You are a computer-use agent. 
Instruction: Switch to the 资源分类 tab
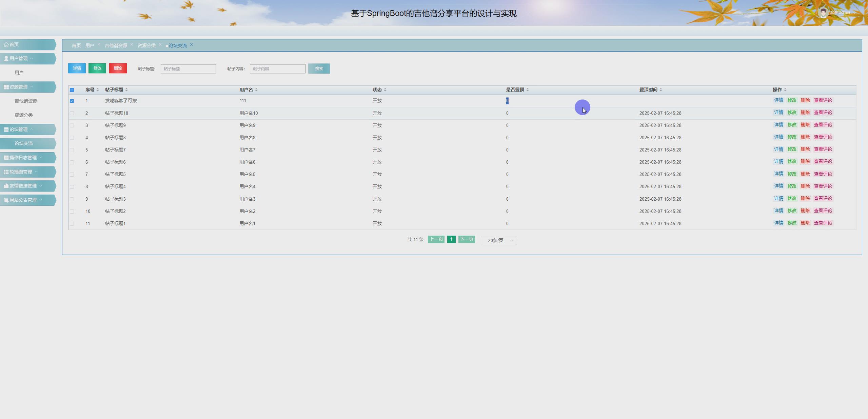point(146,45)
